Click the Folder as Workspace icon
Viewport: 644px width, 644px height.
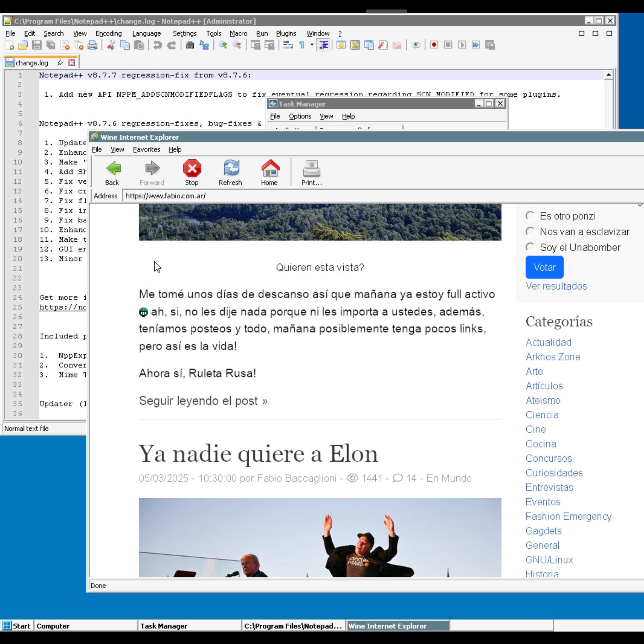point(397,45)
